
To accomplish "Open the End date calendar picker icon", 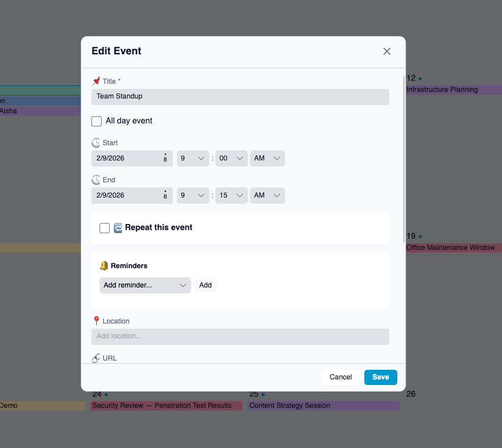I will tap(165, 195).
